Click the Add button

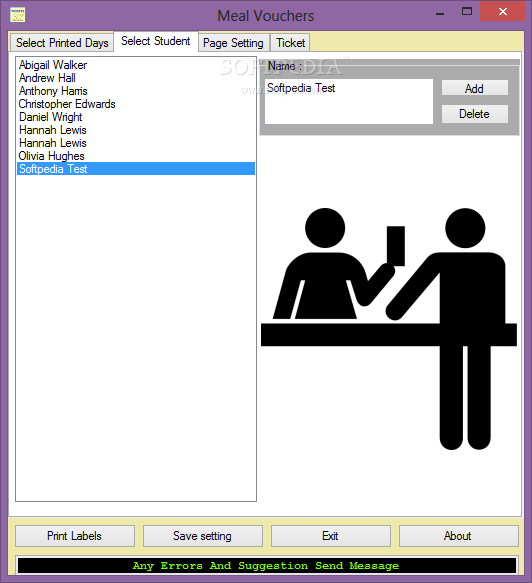[474, 88]
